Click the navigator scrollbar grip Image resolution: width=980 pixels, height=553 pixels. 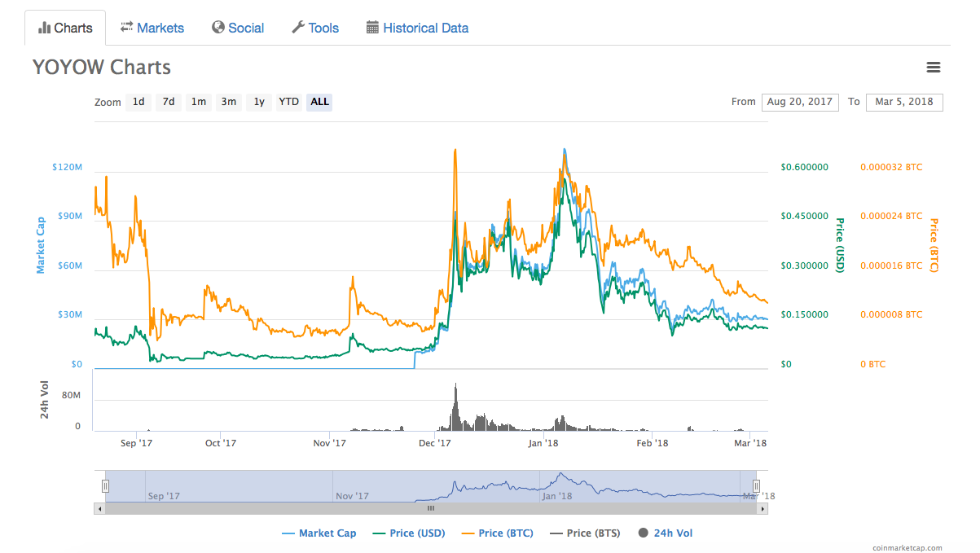tap(431, 508)
